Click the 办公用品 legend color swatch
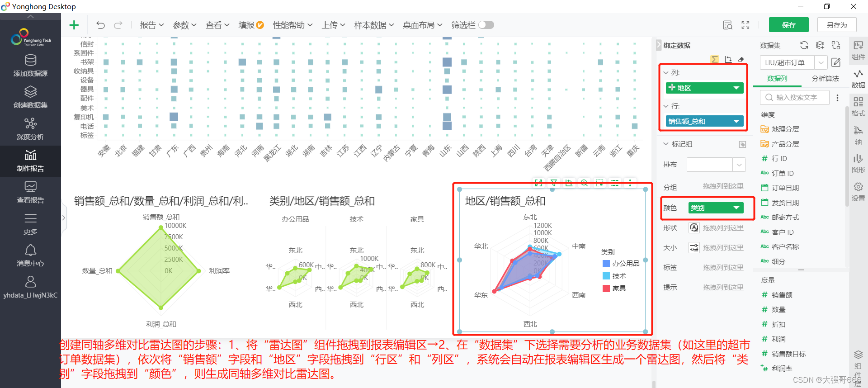Viewport: 868px width, 388px height. [x=606, y=264]
